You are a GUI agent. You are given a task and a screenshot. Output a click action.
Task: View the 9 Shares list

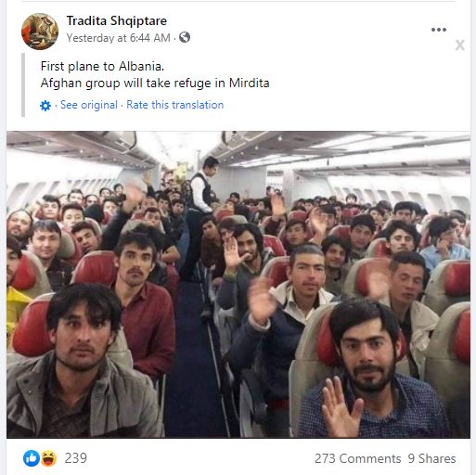tap(431, 458)
